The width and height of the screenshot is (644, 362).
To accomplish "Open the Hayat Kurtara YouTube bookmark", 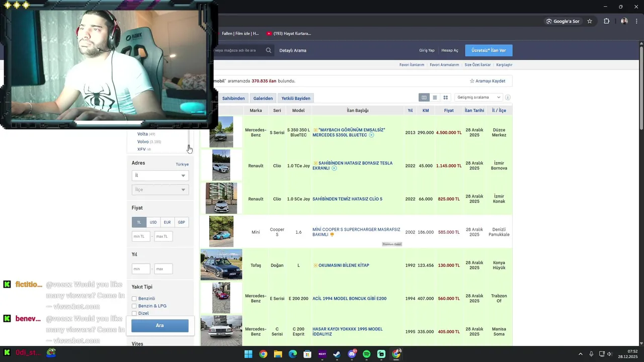I will coord(289,34).
